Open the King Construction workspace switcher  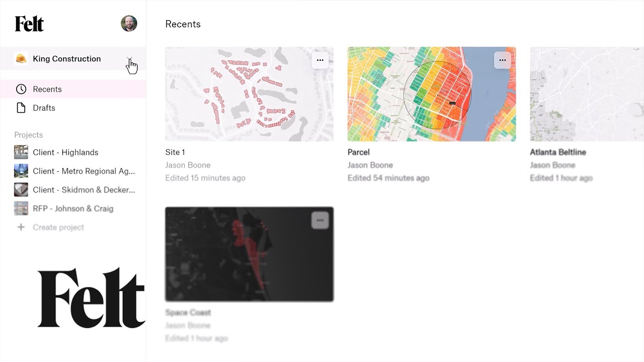click(x=73, y=59)
